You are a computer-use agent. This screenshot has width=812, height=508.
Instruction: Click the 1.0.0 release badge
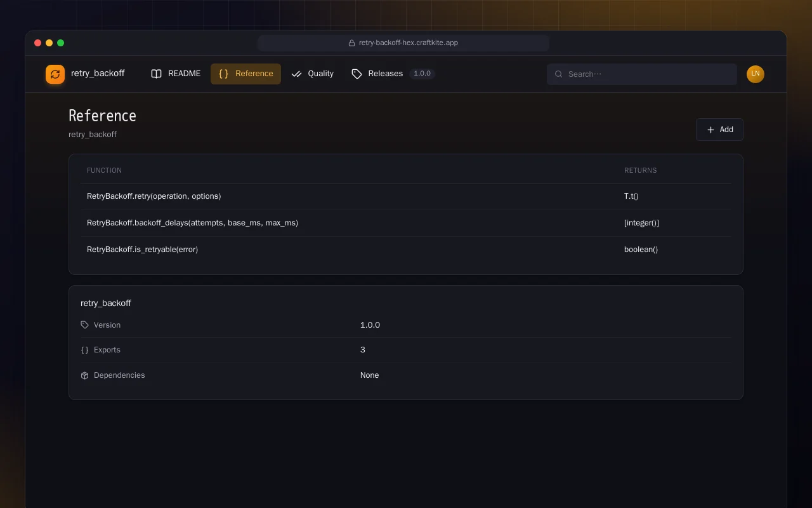point(422,74)
